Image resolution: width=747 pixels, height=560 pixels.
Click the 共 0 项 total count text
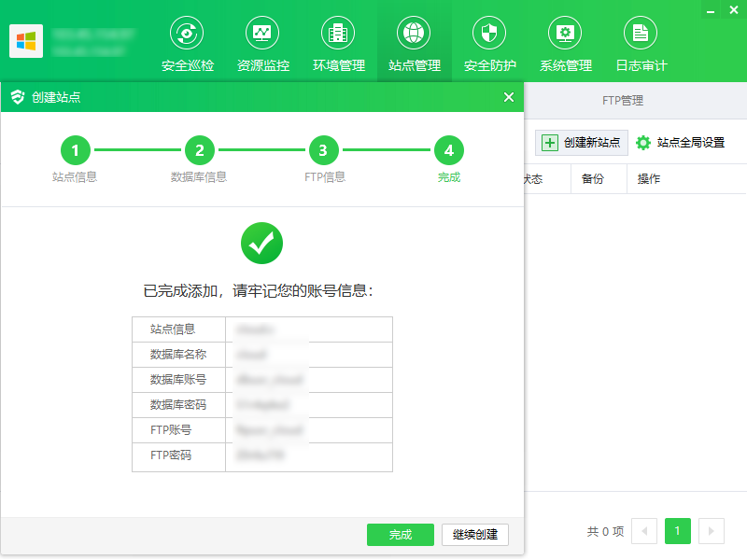605,531
